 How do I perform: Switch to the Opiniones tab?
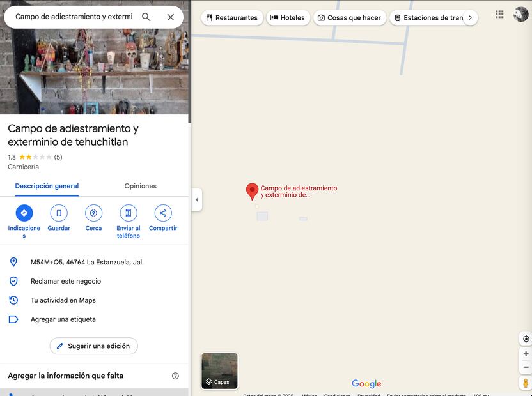click(140, 186)
